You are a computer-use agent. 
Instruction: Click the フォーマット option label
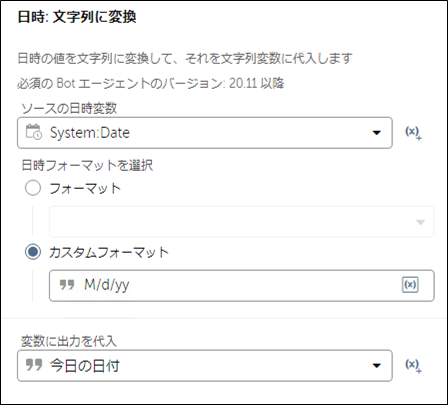(x=85, y=188)
